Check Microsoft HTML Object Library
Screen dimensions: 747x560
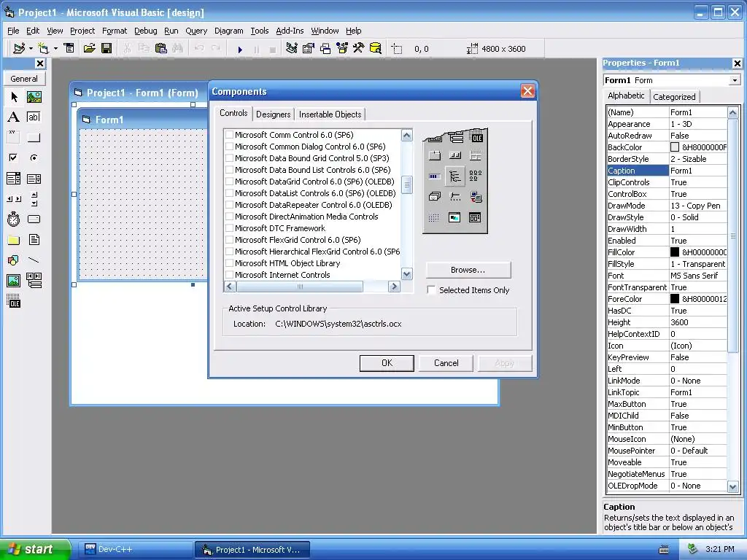point(229,263)
